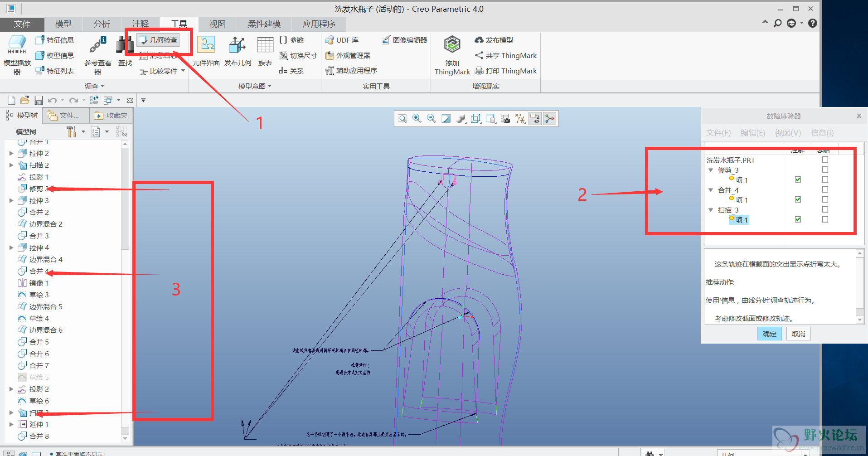Click 确定 in troubleshooter dialog
This screenshot has width=868, height=456.
(769, 334)
